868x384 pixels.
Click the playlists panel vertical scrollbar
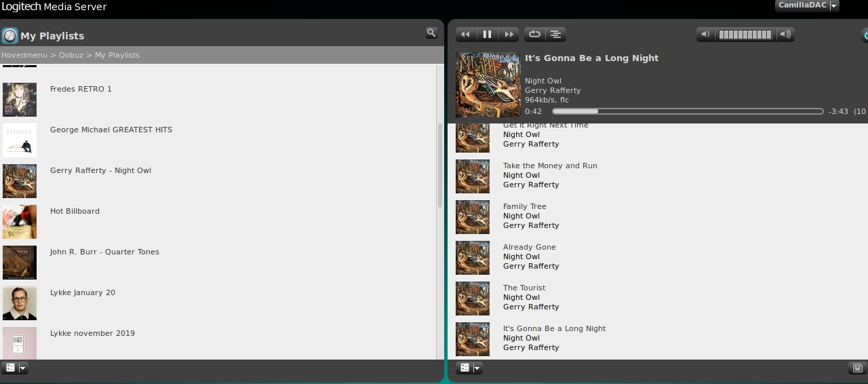[439, 165]
